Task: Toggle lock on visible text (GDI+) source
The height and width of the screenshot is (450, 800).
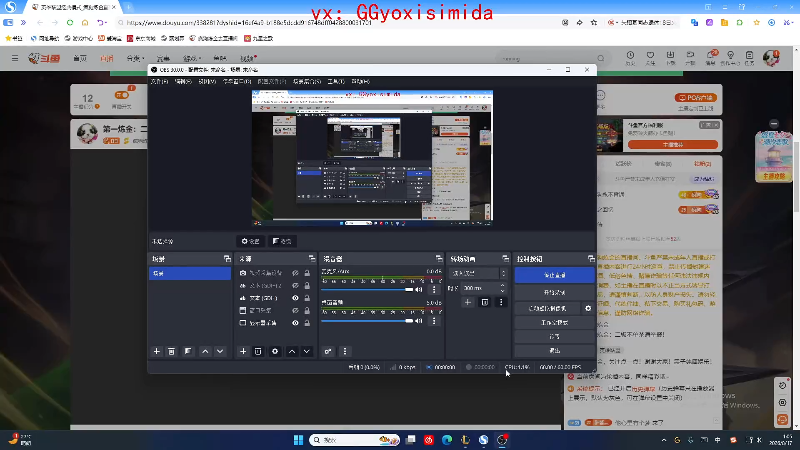Action: 307,298
